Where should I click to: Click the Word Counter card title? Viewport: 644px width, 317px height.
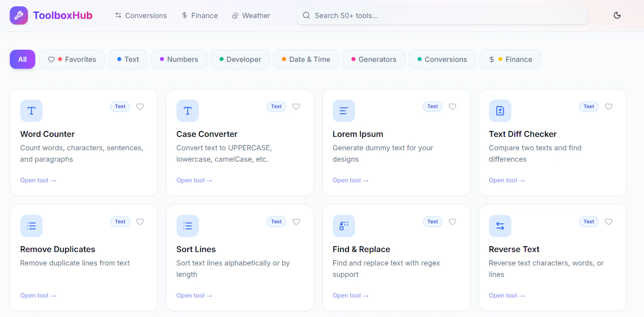(47, 134)
